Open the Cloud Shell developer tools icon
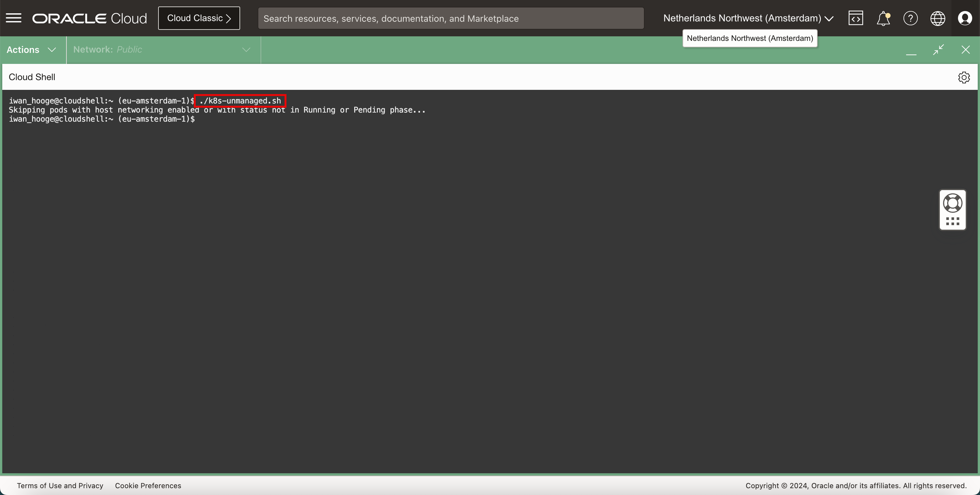This screenshot has width=980, height=495. (856, 18)
